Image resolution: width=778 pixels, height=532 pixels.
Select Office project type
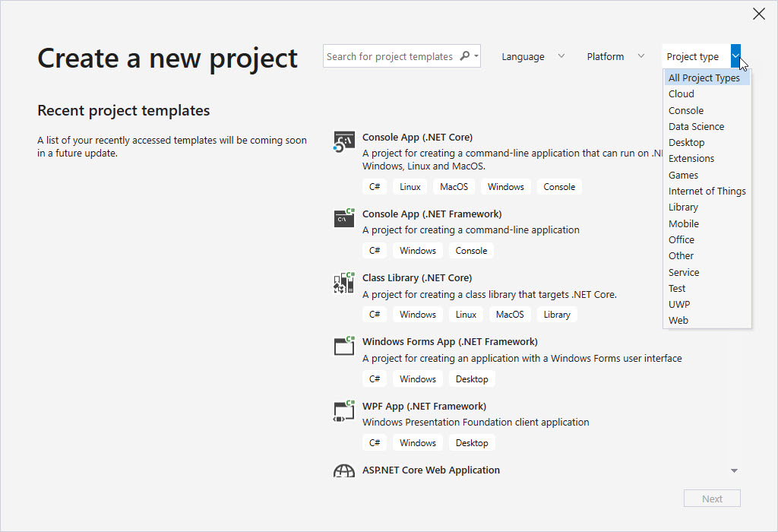[707, 239]
